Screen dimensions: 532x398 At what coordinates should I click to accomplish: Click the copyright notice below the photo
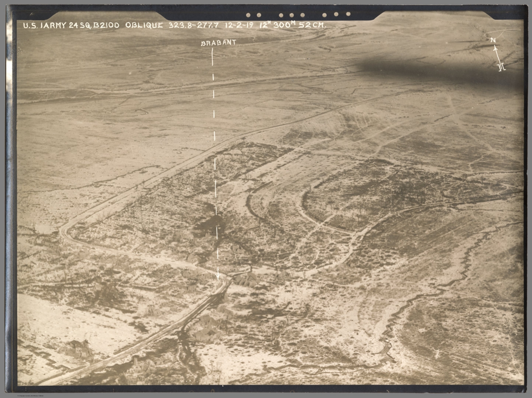30,396
